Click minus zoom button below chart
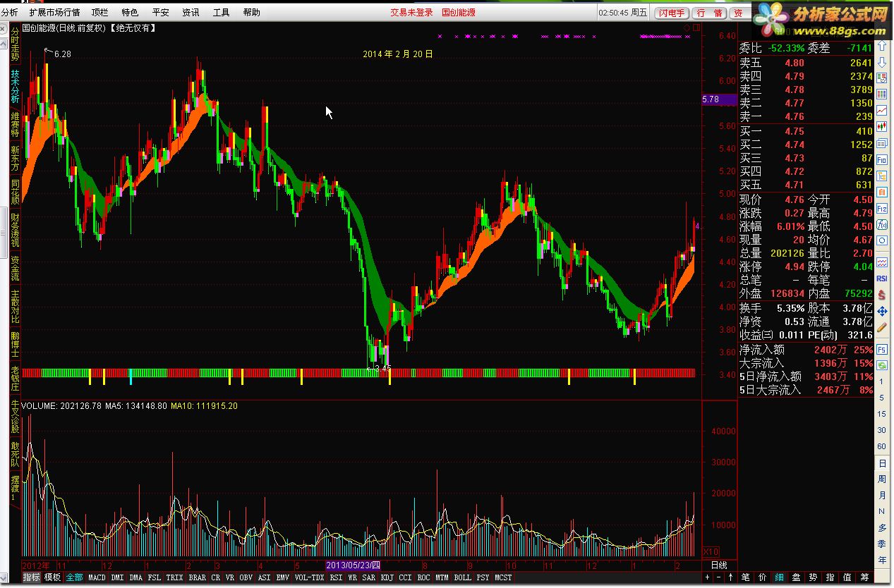894x588 pixels. coord(719,577)
